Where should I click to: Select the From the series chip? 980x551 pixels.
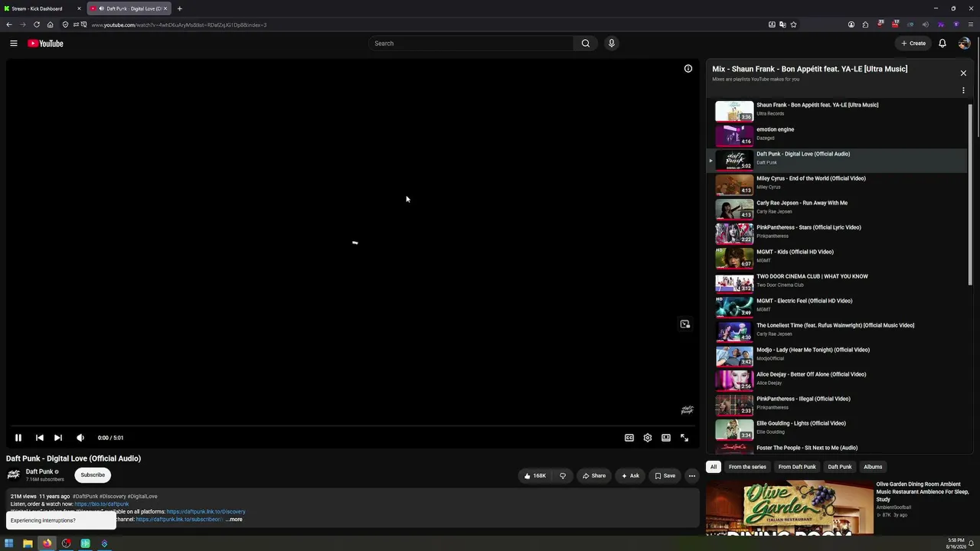pyautogui.click(x=747, y=467)
